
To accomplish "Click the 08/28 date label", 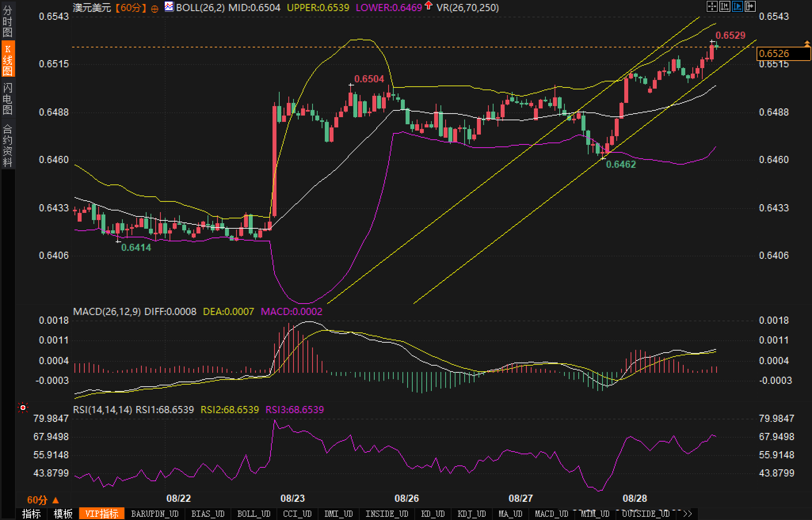I will point(635,498).
